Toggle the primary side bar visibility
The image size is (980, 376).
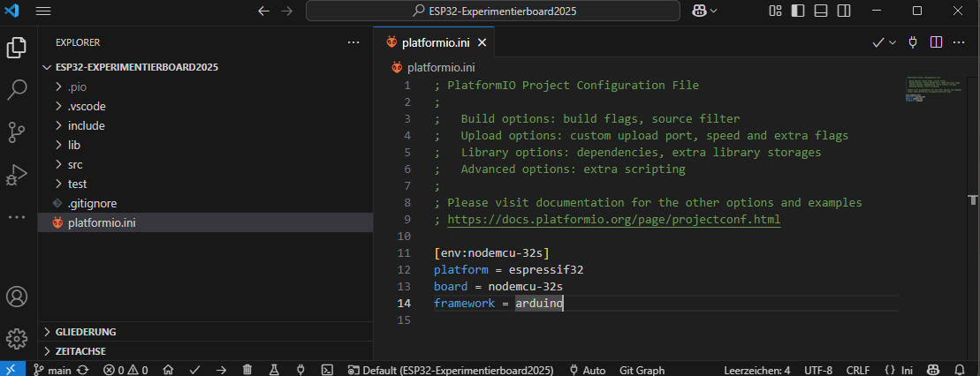tap(798, 11)
